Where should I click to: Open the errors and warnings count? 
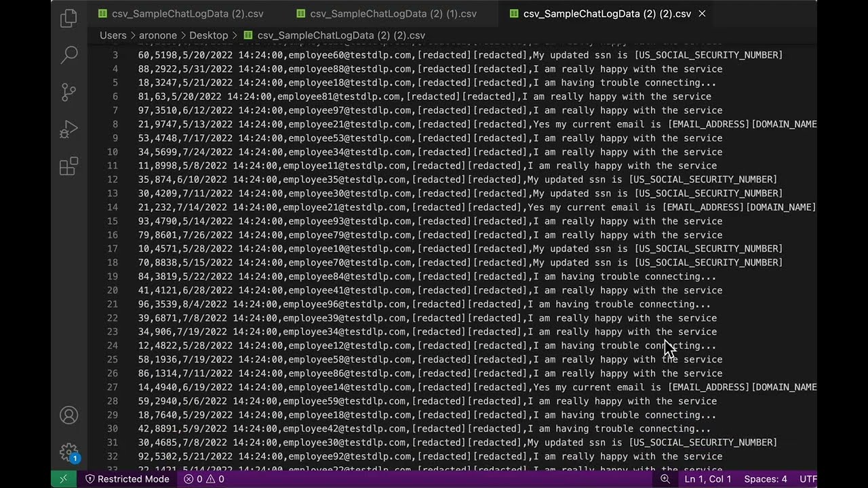click(x=204, y=479)
